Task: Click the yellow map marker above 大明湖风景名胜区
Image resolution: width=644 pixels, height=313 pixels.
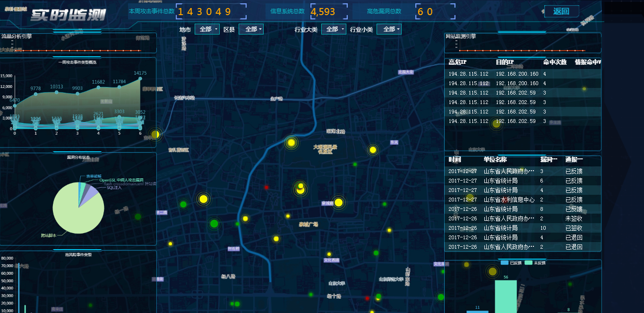Action: click(x=292, y=142)
